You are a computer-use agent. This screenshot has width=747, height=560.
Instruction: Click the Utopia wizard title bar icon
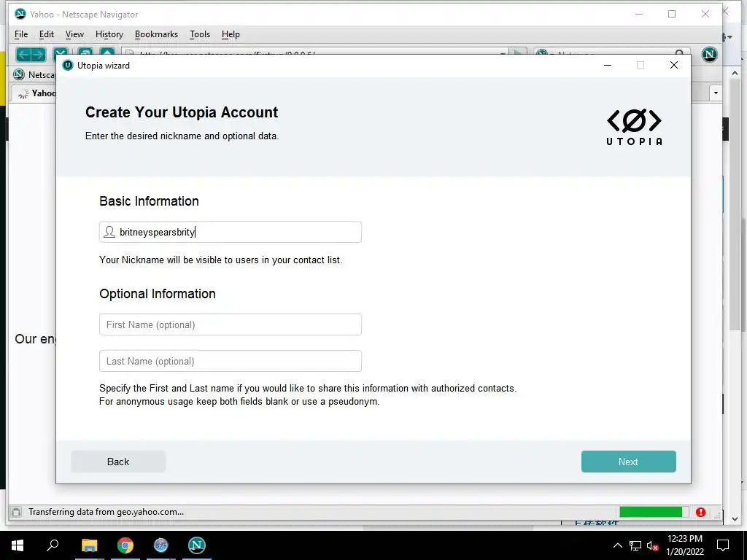(68, 65)
